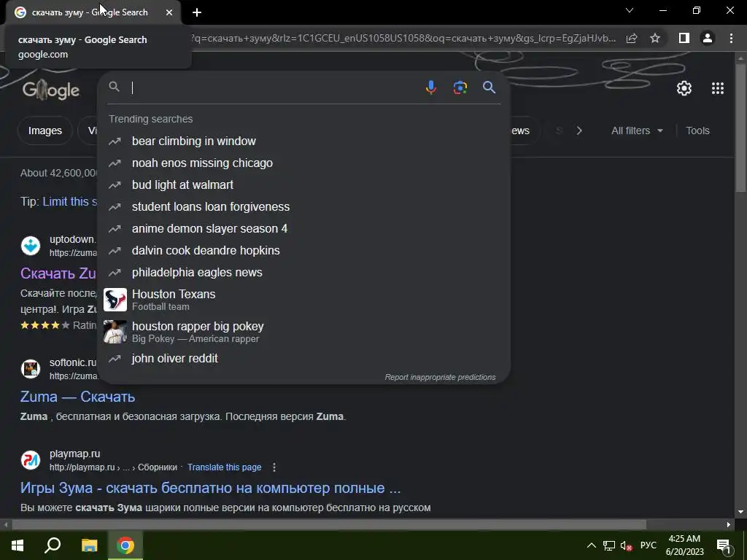
Task: Click horizontal scrollbar right arrow
Action: 729,524
